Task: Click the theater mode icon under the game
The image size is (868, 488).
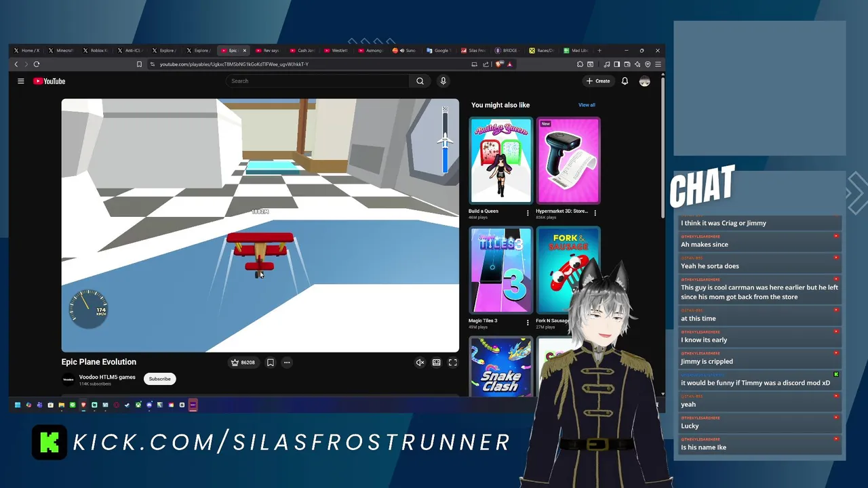Action: pyautogui.click(x=437, y=363)
